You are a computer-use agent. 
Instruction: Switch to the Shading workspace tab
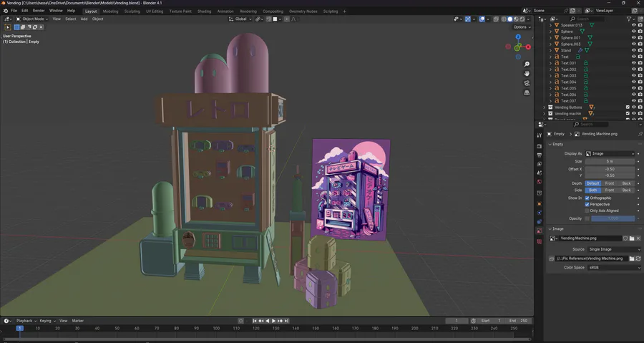point(204,11)
